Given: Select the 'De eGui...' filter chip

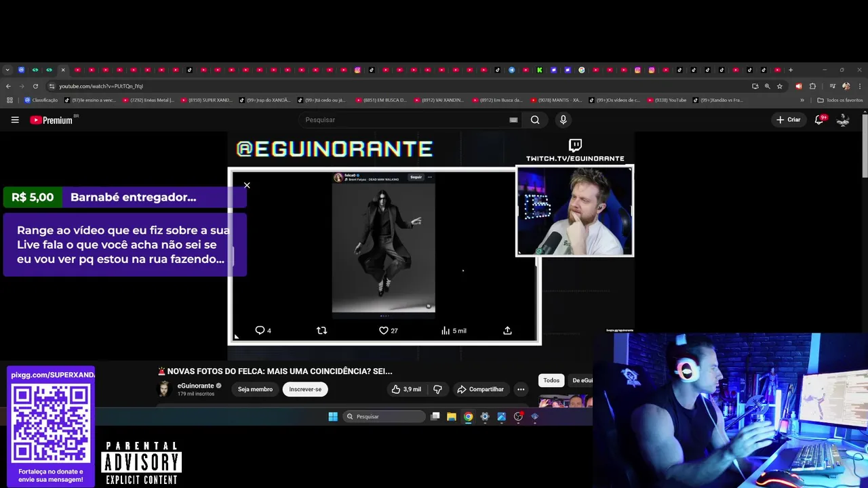Looking at the screenshot, I should (x=582, y=380).
